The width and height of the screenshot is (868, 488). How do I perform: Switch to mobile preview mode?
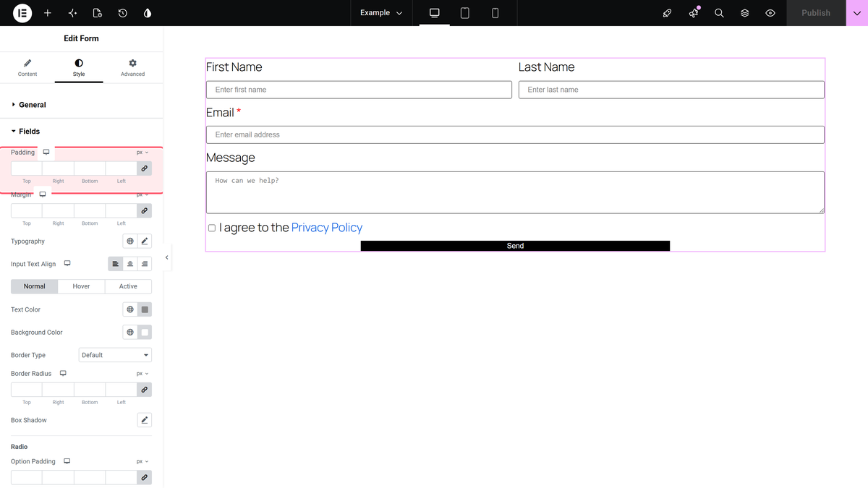coord(495,13)
